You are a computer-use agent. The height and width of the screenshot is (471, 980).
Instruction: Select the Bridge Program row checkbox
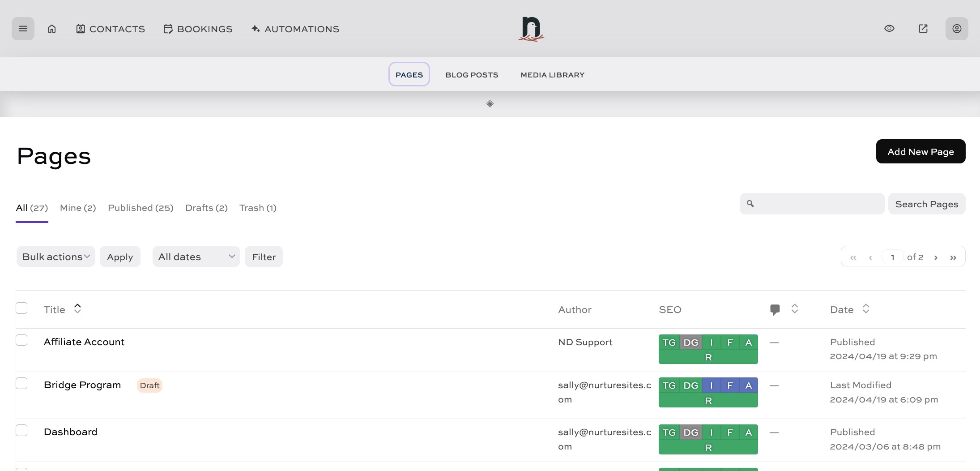pyautogui.click(x=21, y=383)
